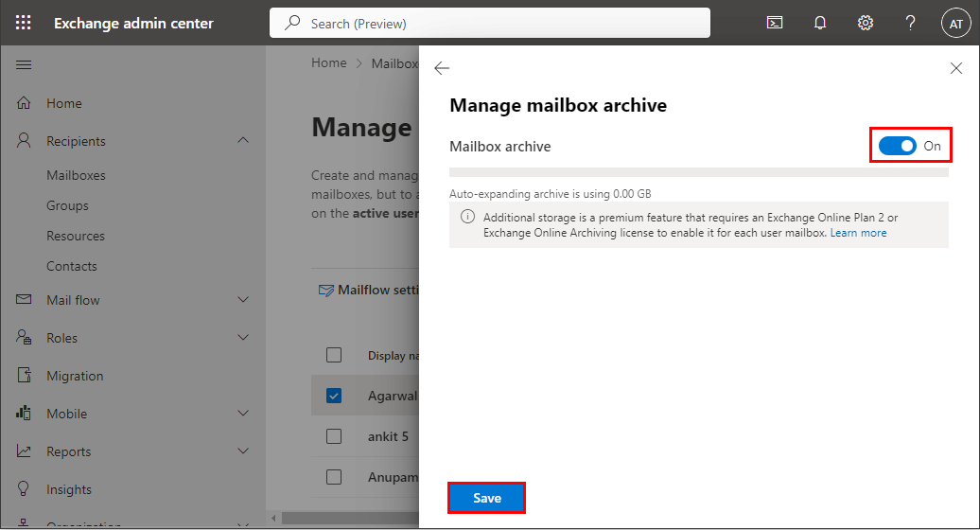Expand the Mail flow section chevron
The height and width of the screenshot is (530, 980).
243,300
